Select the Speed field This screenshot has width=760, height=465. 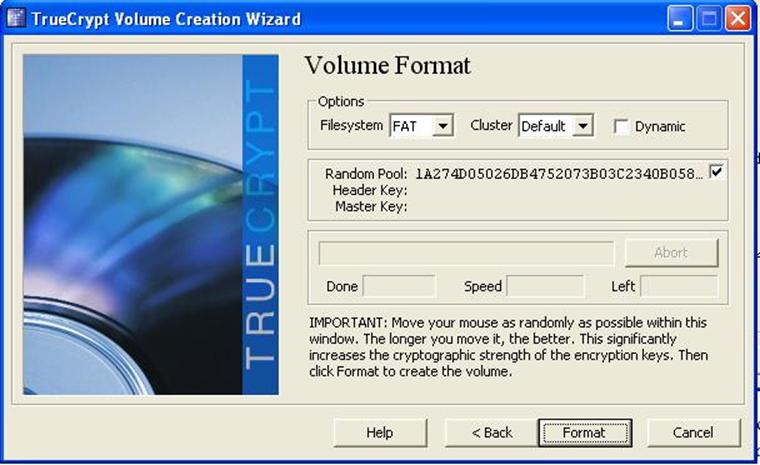(545, 287)
